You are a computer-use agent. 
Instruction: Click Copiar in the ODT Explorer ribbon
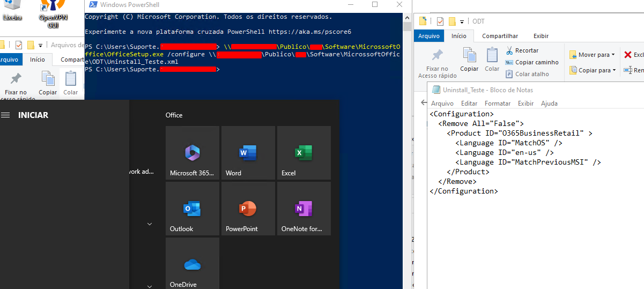click(469, 60)
